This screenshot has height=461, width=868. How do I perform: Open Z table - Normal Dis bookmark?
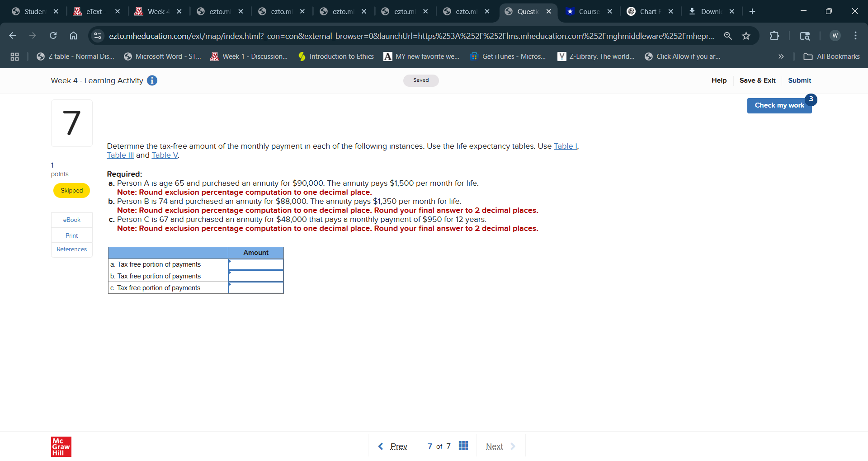[75, 56]
